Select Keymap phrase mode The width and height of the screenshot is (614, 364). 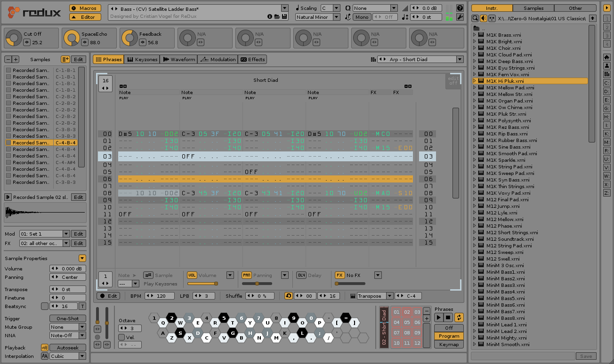449,344
